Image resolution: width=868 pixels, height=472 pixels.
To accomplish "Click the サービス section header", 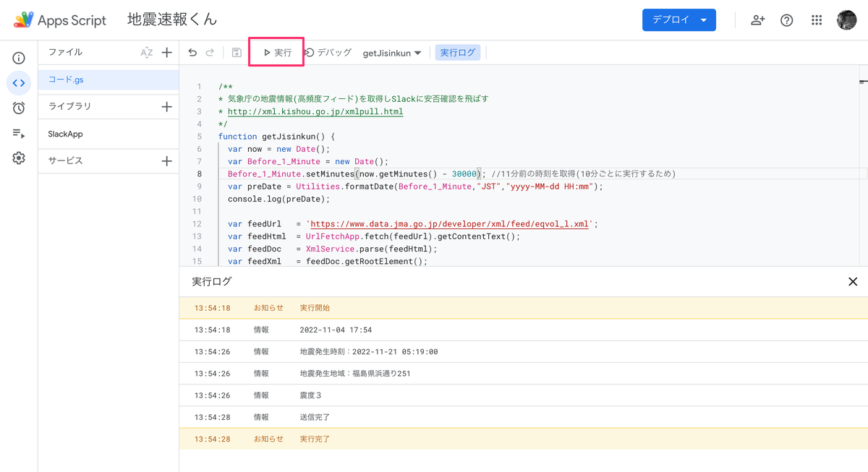I will 65,161.
